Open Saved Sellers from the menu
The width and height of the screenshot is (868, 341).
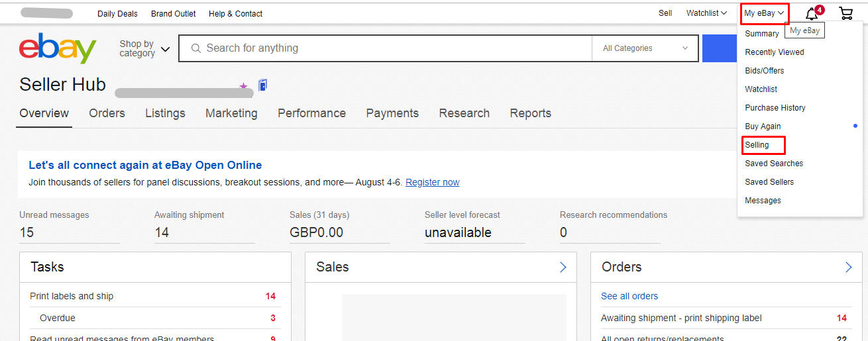[x=769, y=182]
